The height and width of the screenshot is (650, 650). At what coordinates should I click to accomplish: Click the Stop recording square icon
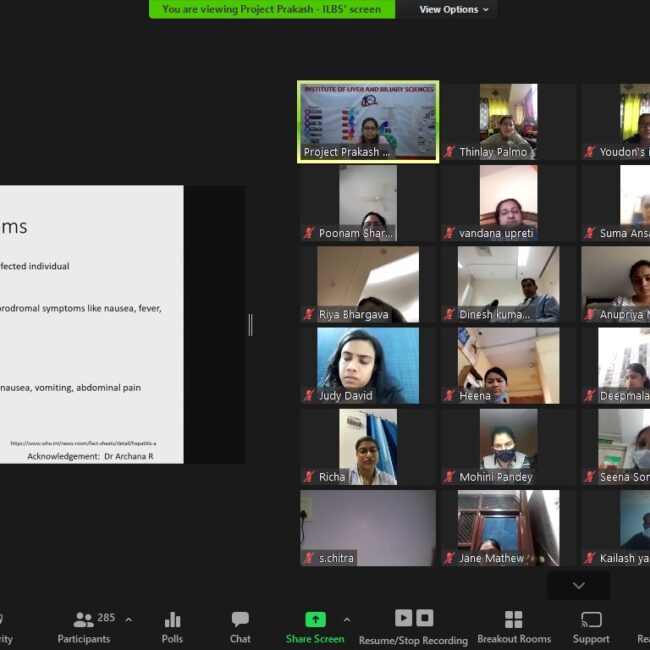point(425,618)
